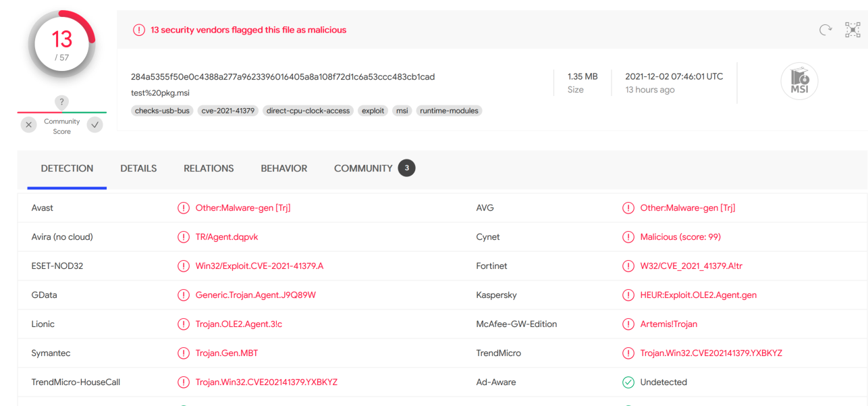This screenshot has width=868, height=406.
Task: Click the 2021-12-02 07:46:01 UTC timestamp
Action: point(674,76)
